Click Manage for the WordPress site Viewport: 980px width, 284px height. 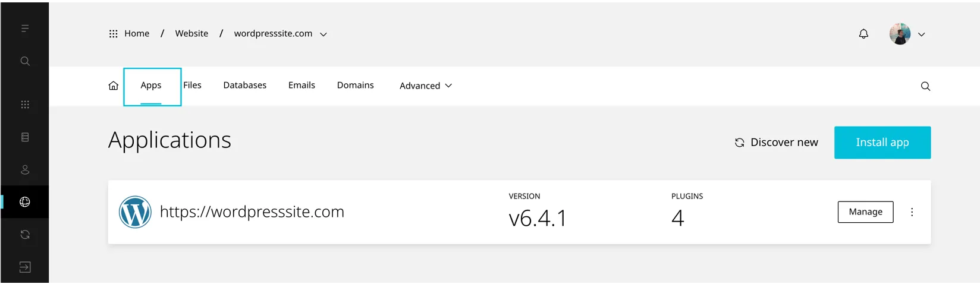865,212
